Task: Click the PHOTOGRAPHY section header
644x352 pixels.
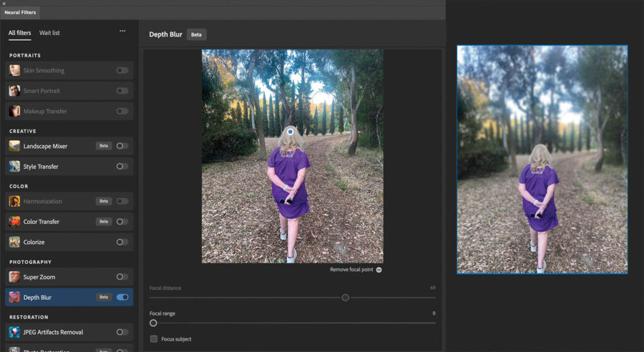Action: [x=30, y=261]
